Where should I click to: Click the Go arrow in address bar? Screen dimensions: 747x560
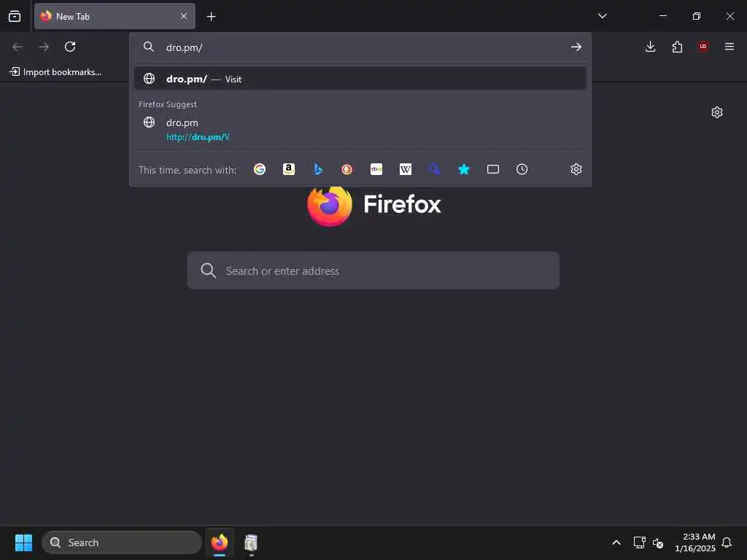pos(576,47)
